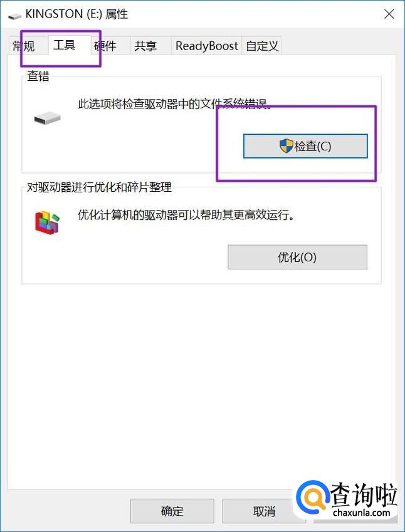
Task: Switch to the 常规 tab
Action: click(24, 46)
